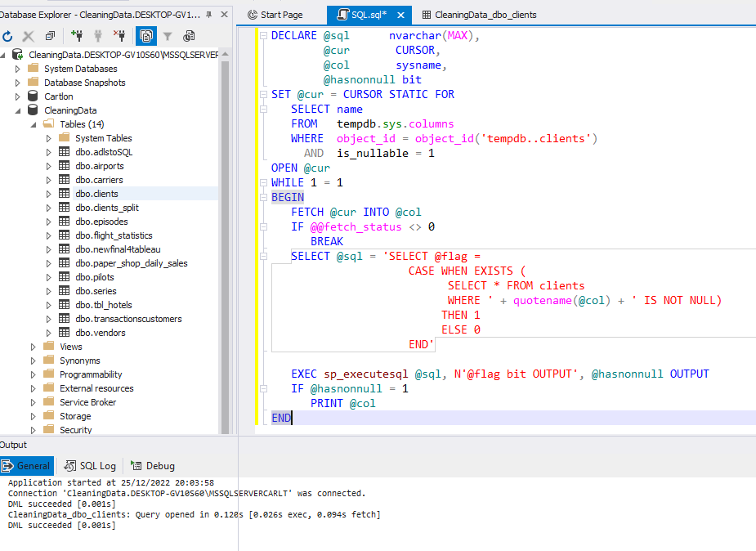This screenshot has height=551, width=756.
Task: Click the dbo.flight_statistics table icon
Action: pos(64,235)
